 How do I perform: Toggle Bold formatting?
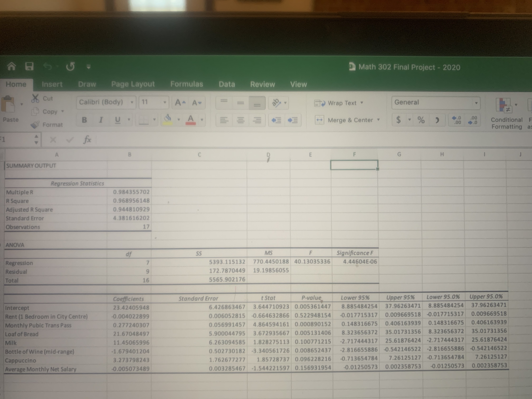[x=84, y=120]
